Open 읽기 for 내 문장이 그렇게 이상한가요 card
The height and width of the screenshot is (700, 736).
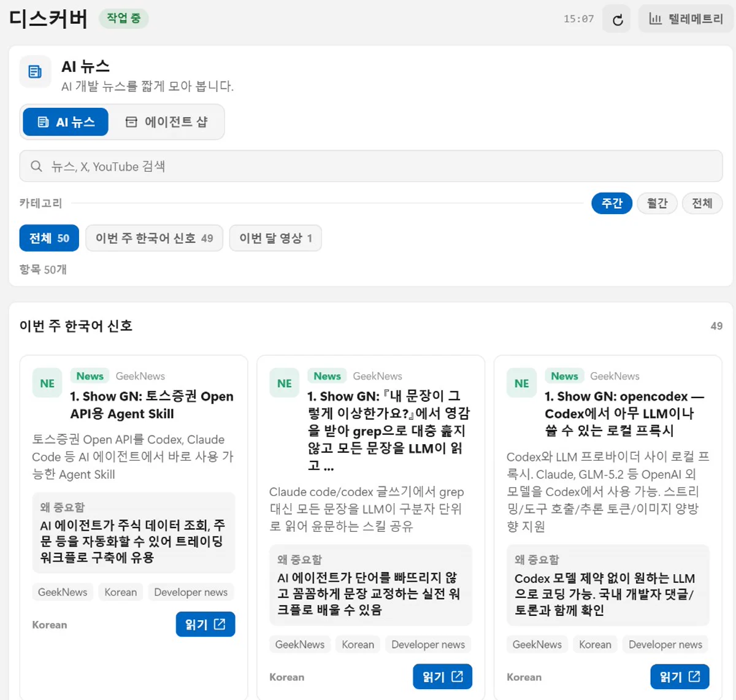pyautogui.click(x=443, y=677)
